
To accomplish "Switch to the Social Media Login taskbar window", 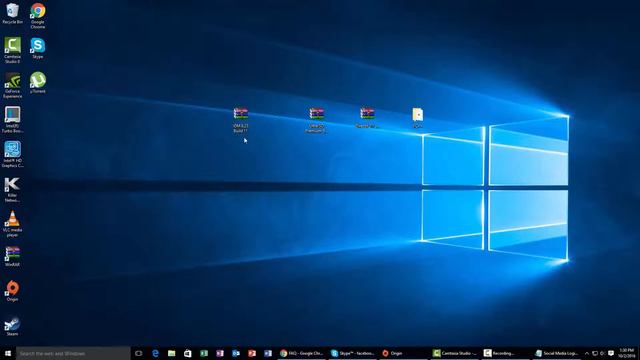I will click(556, 353).
